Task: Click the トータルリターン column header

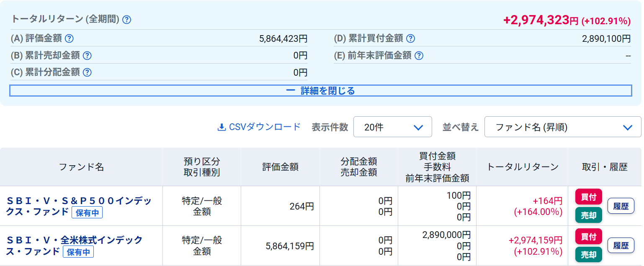Action: click(x=522, y=167)
